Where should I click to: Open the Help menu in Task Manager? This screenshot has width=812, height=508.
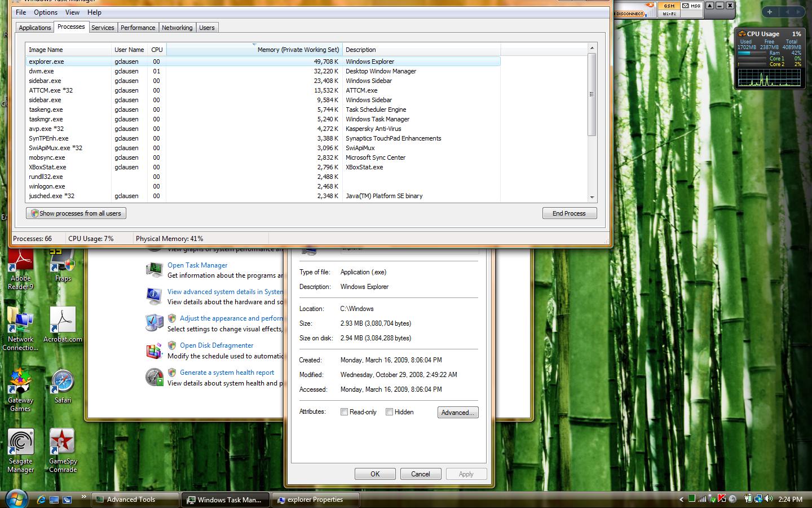tap(94, 12)
